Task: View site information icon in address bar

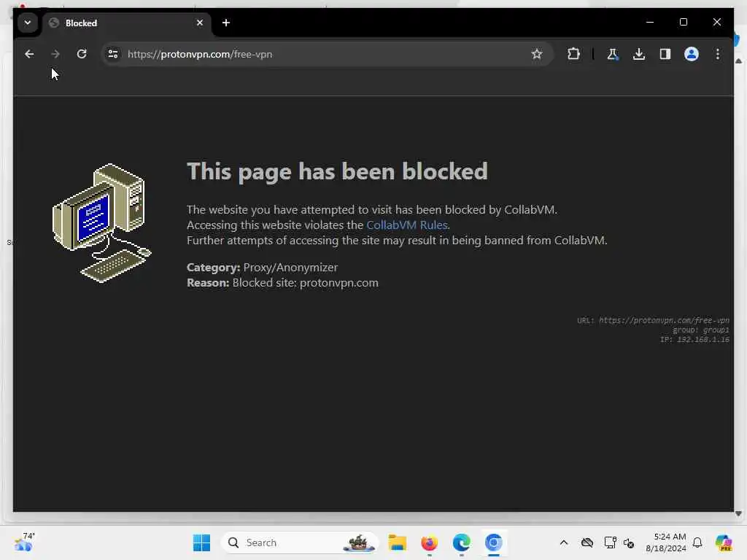Action: [x=113, y=54]
